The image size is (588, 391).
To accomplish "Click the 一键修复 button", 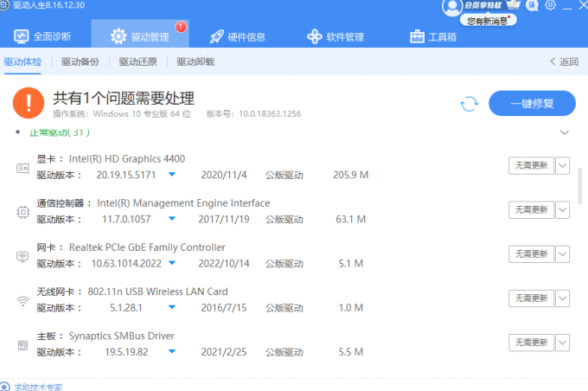I will (532, 103).
